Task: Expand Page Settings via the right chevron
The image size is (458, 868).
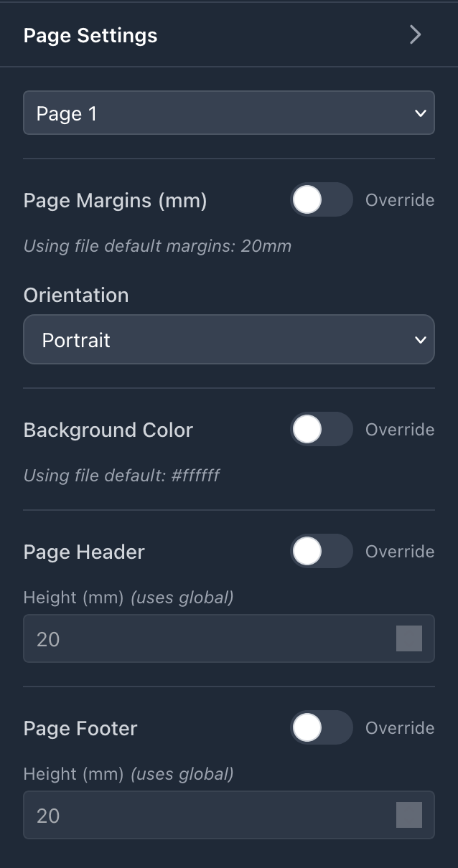Action: (415, 34)
